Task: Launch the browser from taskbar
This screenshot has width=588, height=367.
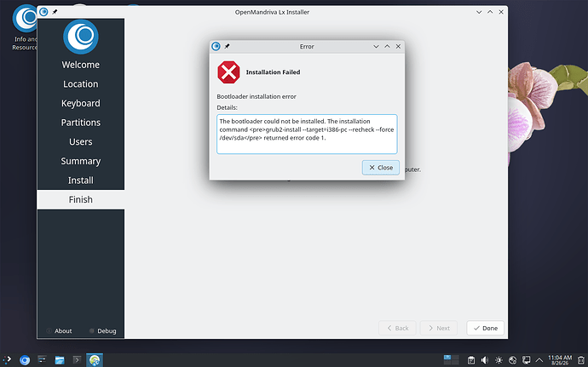Action: 25,360
